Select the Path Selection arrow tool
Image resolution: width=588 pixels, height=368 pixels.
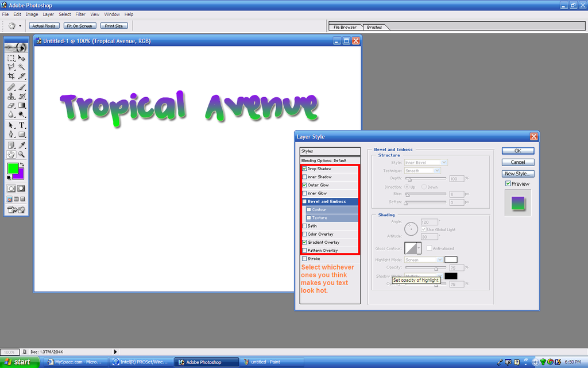[x=11, y=125]
